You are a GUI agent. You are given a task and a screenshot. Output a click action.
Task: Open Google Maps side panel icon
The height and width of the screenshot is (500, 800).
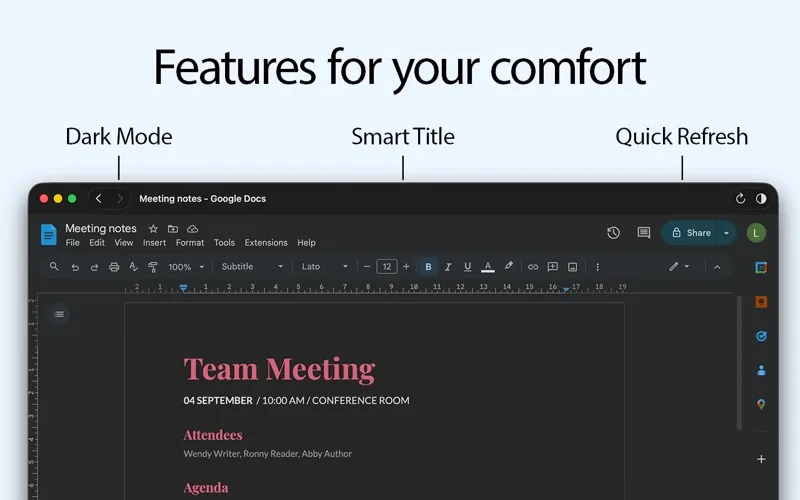point(761,405)
